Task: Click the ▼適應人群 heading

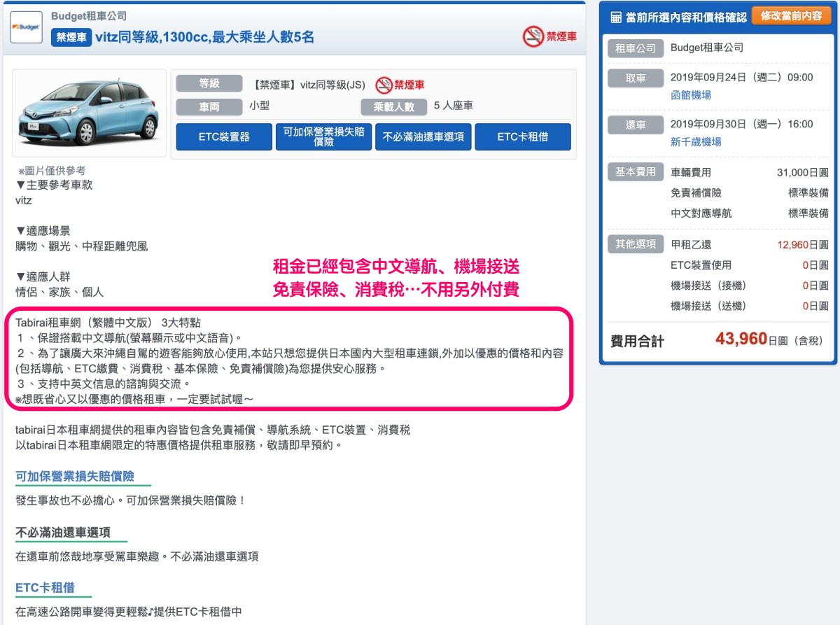Action: tap(43, 276)
